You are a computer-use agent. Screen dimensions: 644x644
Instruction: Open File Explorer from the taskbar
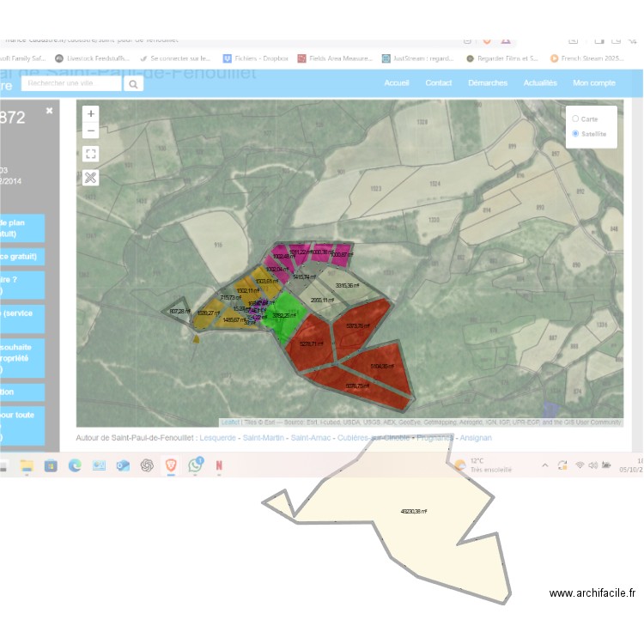coord(27,465)
